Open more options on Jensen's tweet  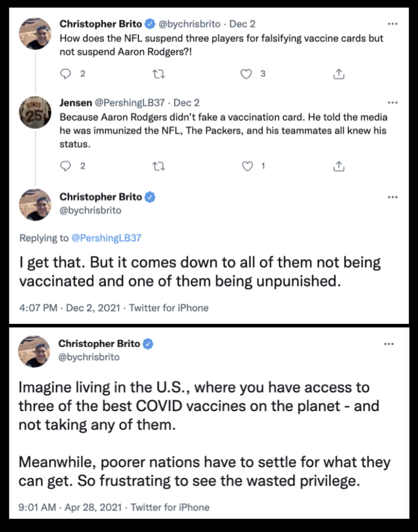tap(393, 103)
